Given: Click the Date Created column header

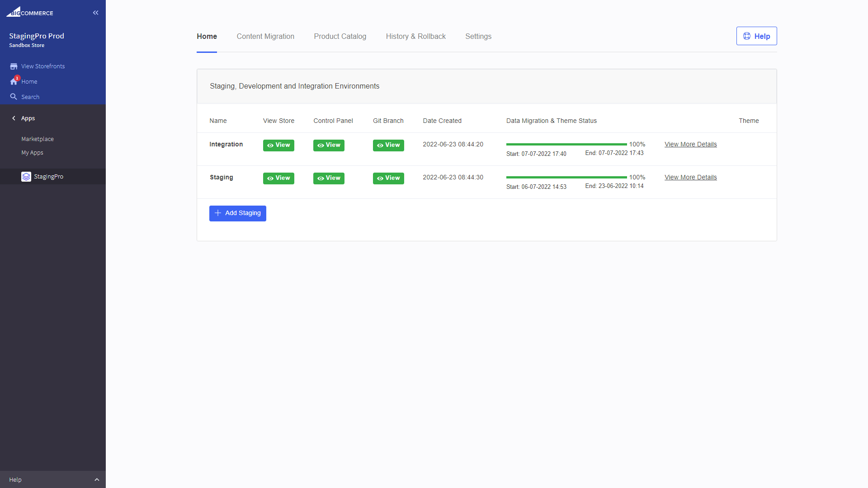Looking at the screenshot, I should (442, 121).
